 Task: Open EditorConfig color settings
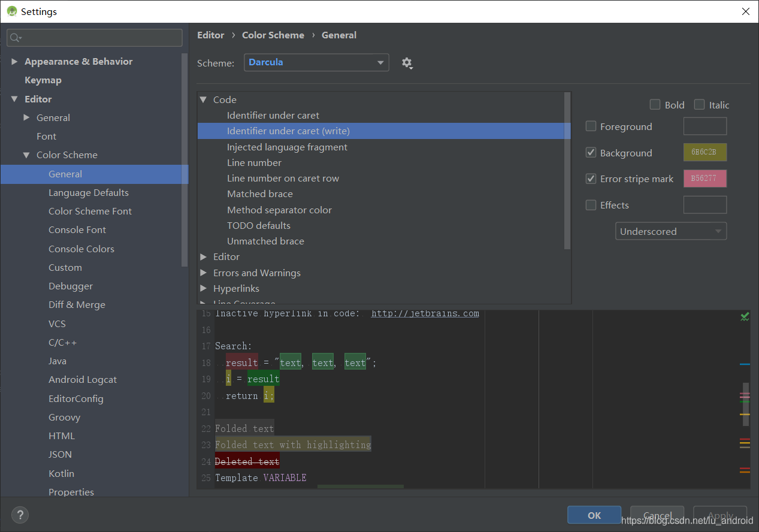click(x=76, y=399)
